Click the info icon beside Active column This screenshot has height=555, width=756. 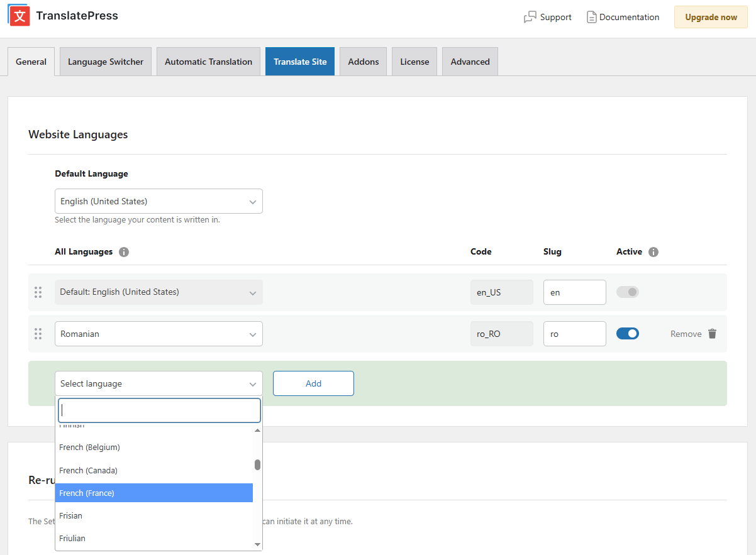pyautogui.click(x=653, y=251)
